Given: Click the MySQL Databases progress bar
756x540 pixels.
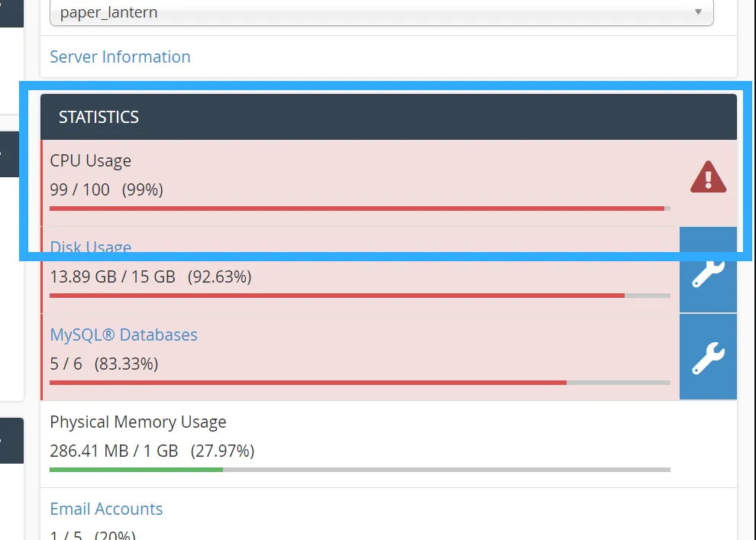Looking at the screenshot, I should point(360,383).
